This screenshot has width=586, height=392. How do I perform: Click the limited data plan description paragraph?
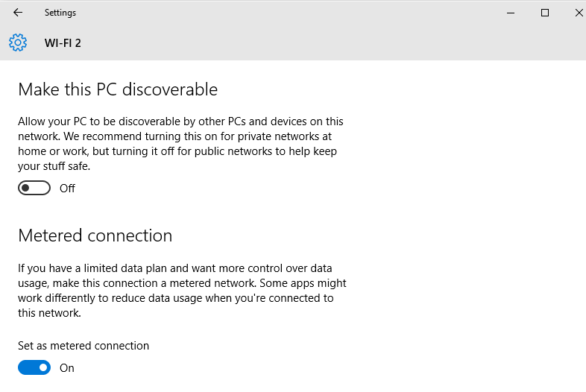click(180, 291)
